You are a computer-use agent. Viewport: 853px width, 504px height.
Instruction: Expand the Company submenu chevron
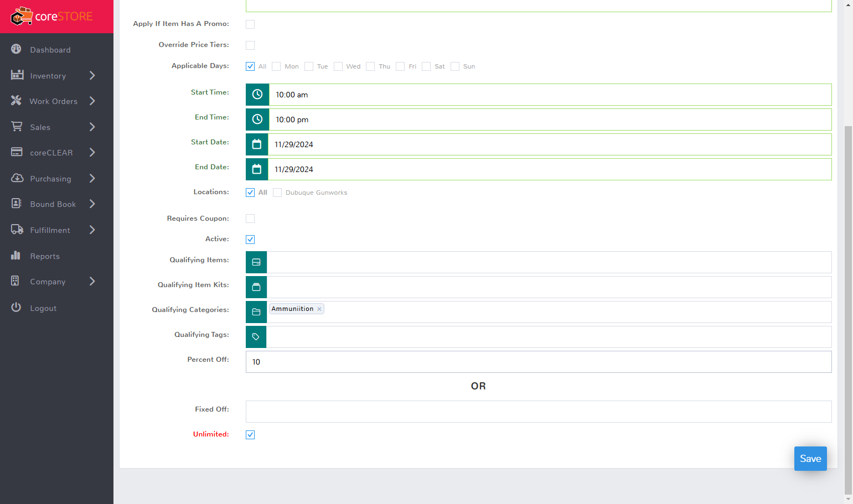click(x=92, y=281)
